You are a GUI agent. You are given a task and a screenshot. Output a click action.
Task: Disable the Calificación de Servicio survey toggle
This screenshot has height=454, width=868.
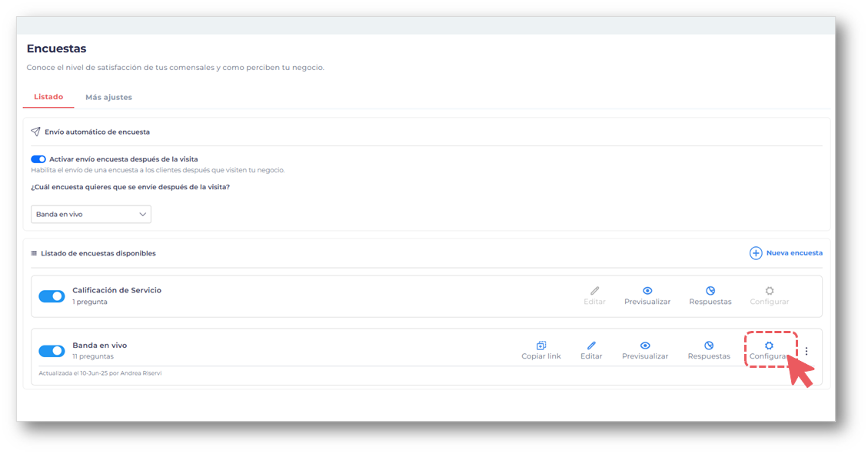52,296
